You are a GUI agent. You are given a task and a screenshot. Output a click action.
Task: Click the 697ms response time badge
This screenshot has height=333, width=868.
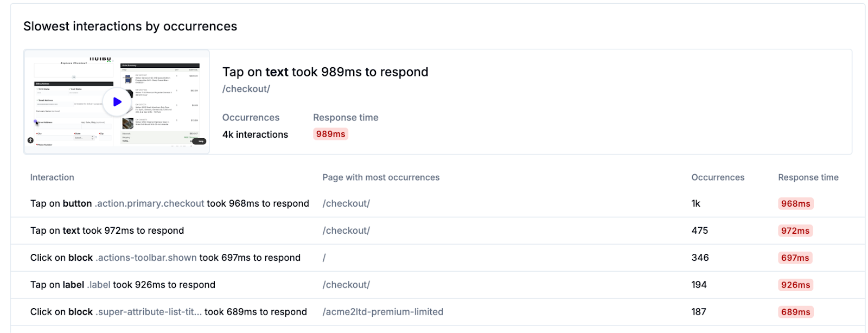(x=795, y=258)
